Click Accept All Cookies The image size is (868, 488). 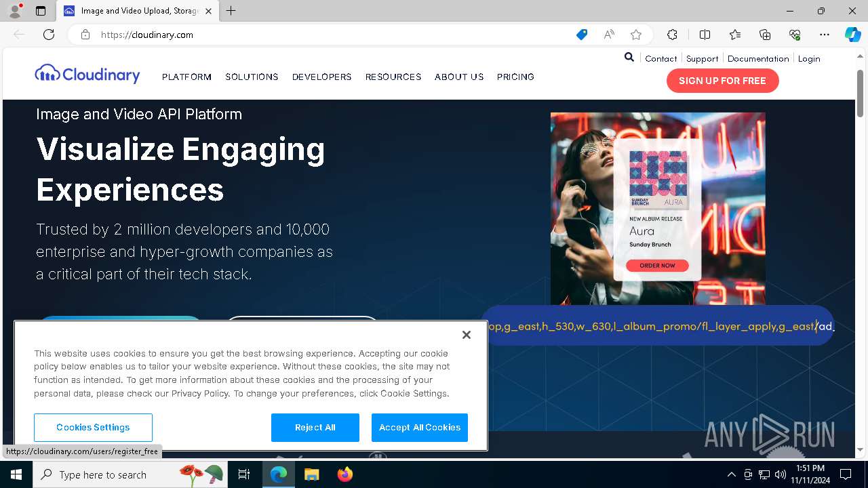[x=420, y=428]
